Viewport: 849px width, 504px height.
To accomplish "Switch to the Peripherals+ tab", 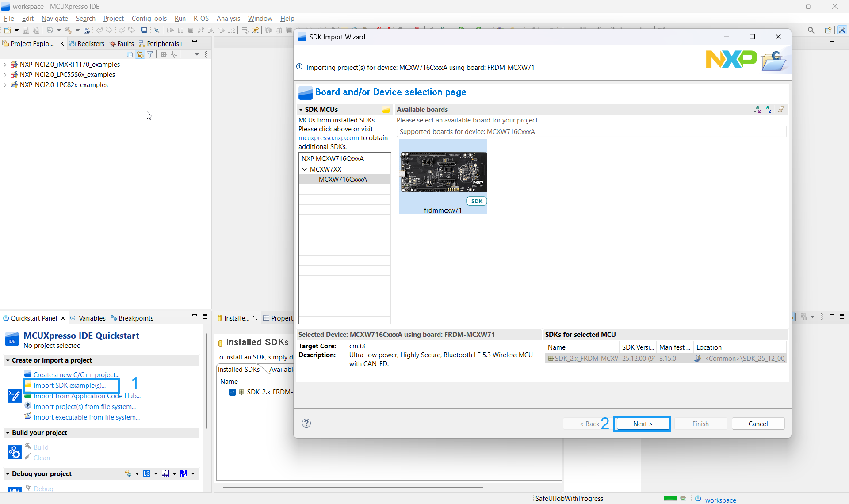I will [x=161, y=43].
